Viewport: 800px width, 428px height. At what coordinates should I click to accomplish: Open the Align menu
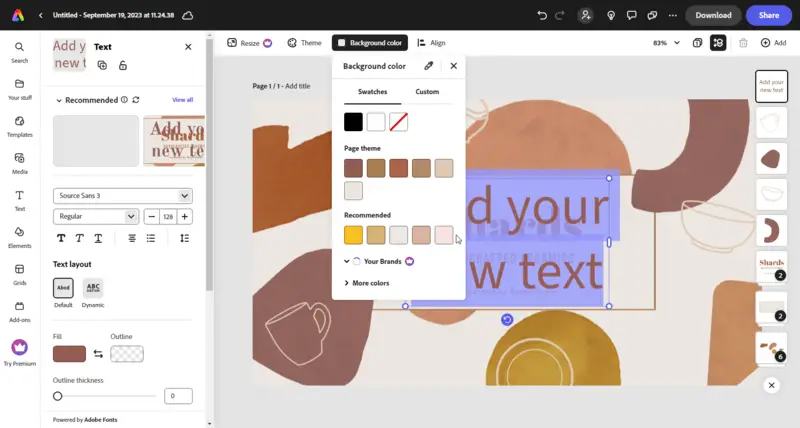click(431, 43)
